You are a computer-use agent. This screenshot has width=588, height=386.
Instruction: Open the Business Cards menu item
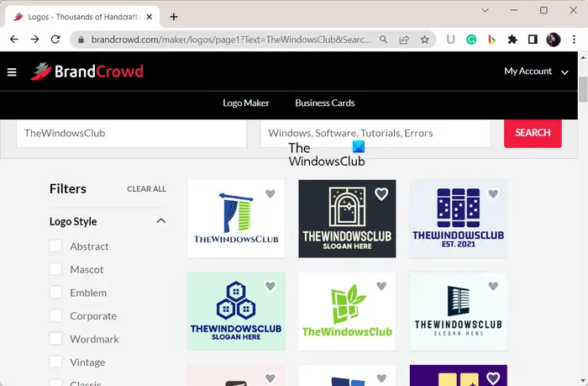pos(325,103)
